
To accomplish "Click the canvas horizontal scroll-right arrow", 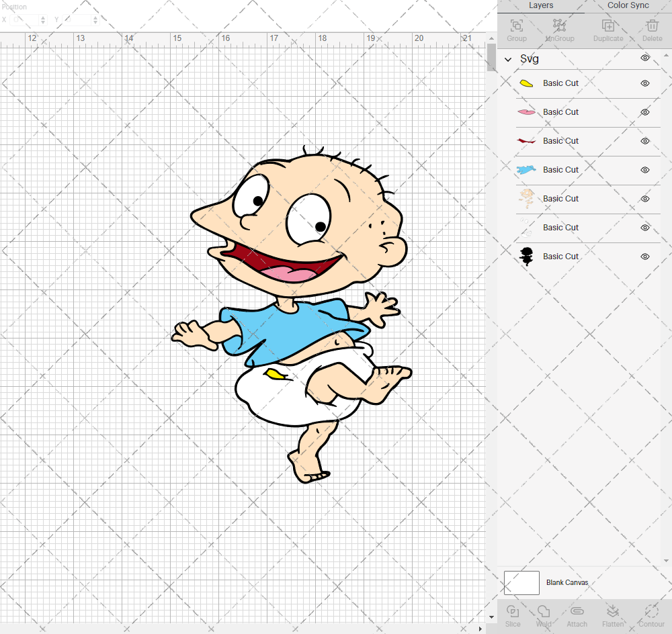I will pyautogui.click(x=480, y=629).
